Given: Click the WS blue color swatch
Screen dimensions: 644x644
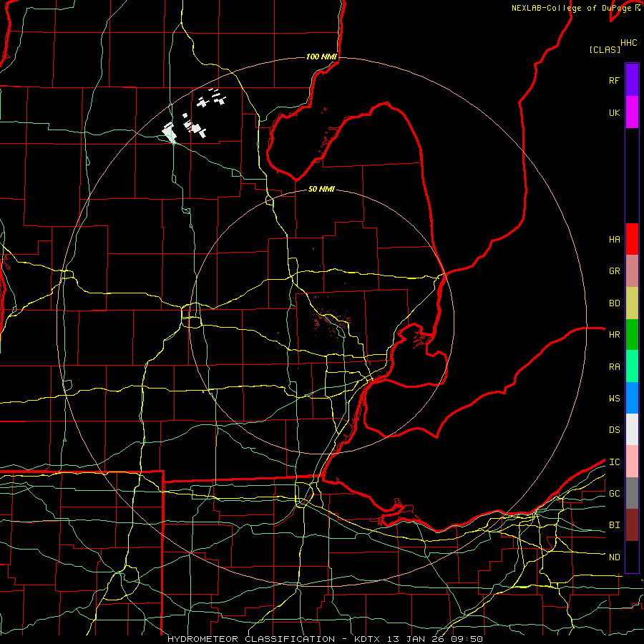Looking at the screenshot, I should pyautogui.click(x=632, y=398).
